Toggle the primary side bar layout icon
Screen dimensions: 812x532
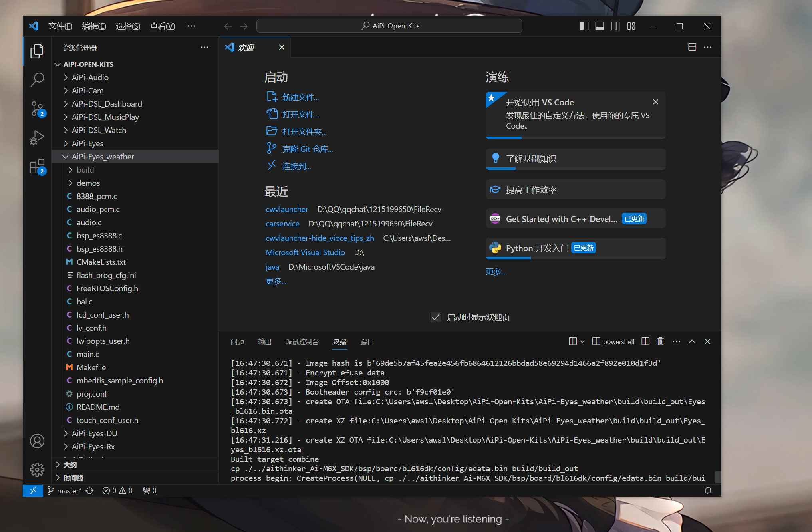point(584,26)
